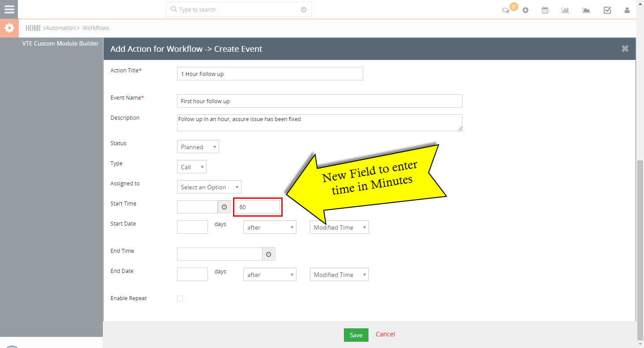Click the Start Time input field
The width and height of the screenshot is (644, 348).
tap(197, 207)
